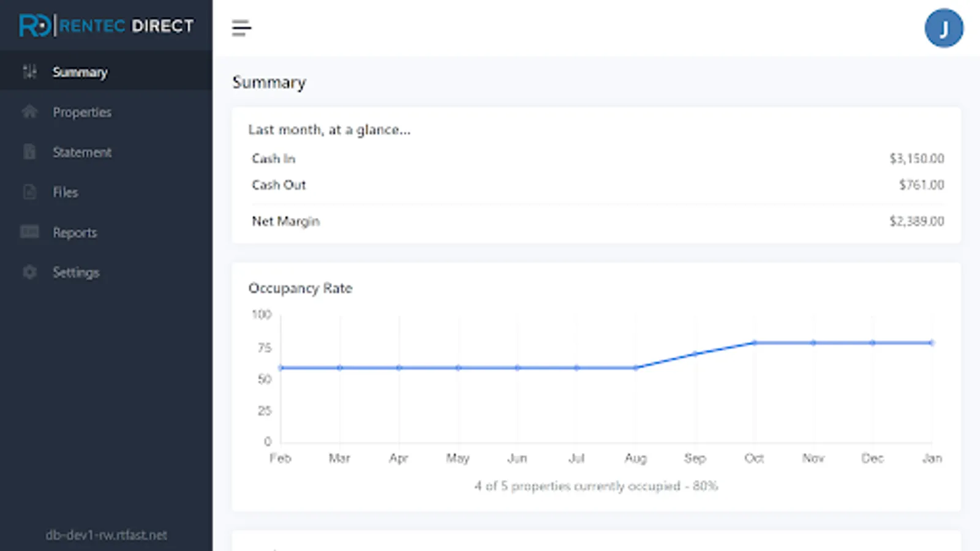This screenshot has width=980, height=551.
Task: Click the Properties house icon
Action: [x=29, y=111]
